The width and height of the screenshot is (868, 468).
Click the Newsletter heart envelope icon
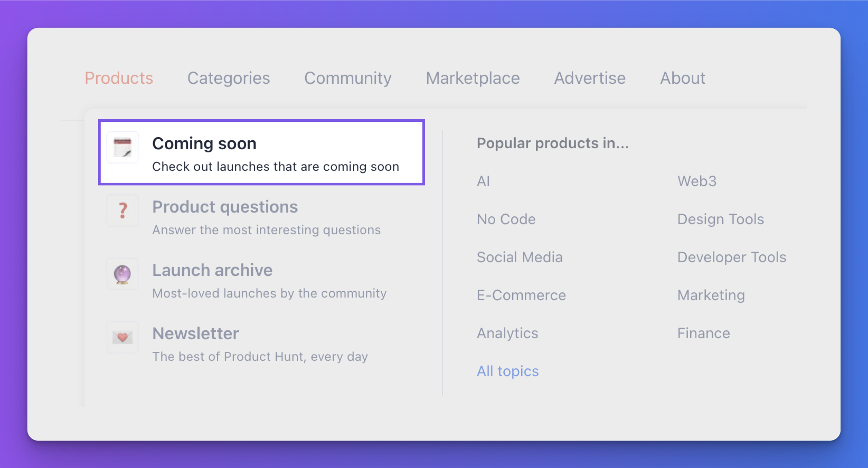[x=122, y=337]
